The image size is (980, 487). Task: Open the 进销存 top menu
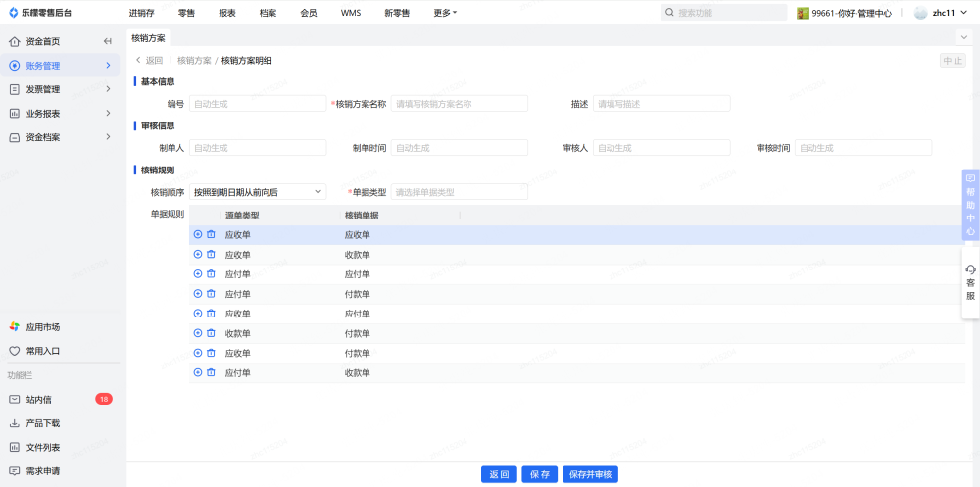pyautogui.click(x=142, y=13)
